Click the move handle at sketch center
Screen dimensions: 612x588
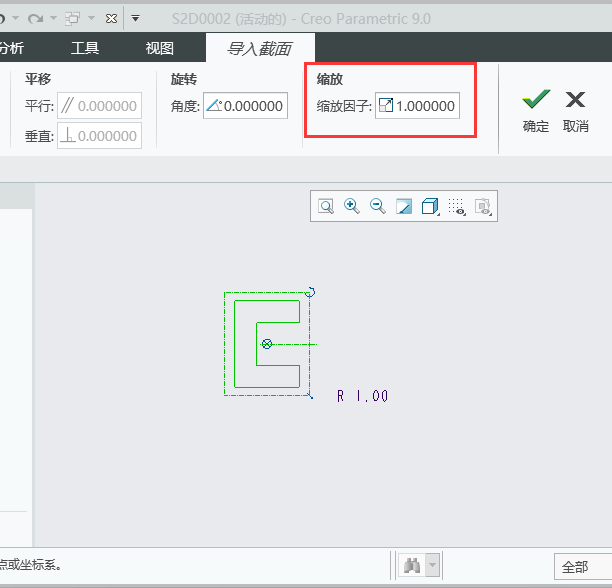[x=267, y=344]
